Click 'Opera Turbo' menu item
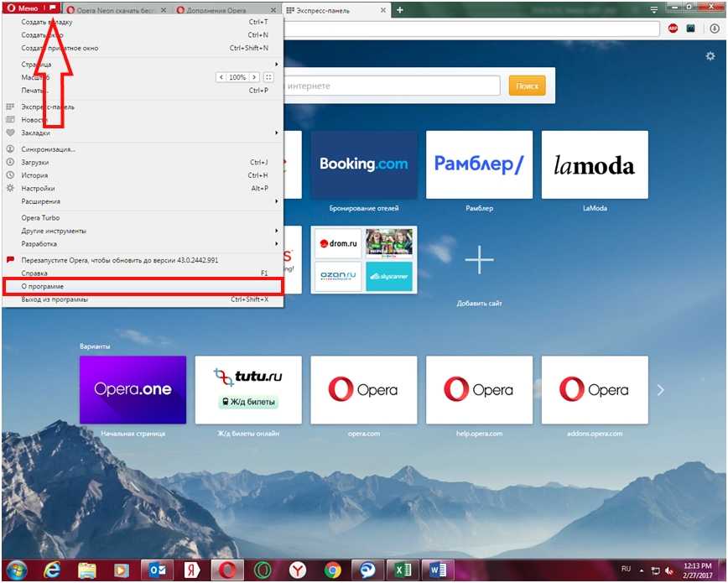The image size is (728, 583). [143, 218]
